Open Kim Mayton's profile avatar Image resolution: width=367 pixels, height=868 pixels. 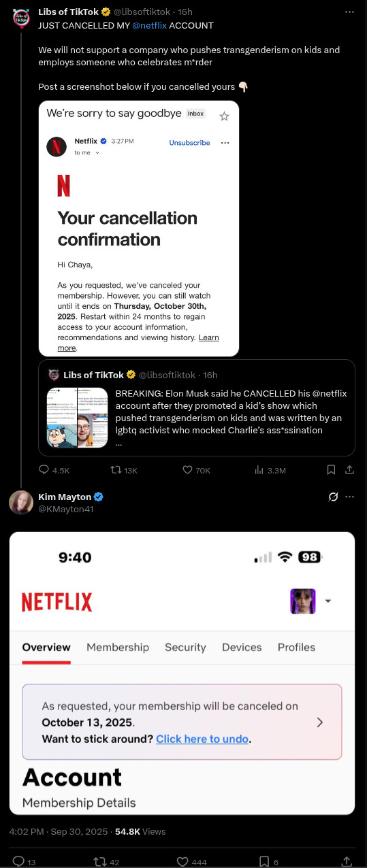pos(21,502)
